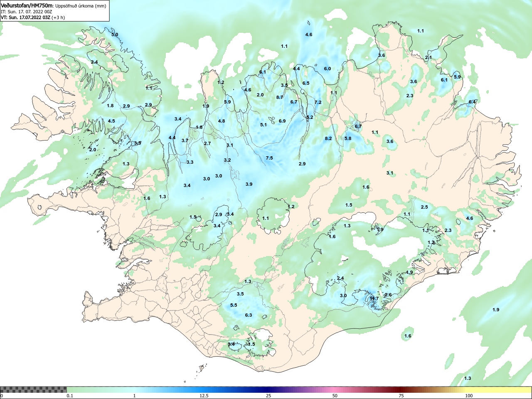Click the 5.1 precipitation value
532x399 pixels.
pos(264,125)
